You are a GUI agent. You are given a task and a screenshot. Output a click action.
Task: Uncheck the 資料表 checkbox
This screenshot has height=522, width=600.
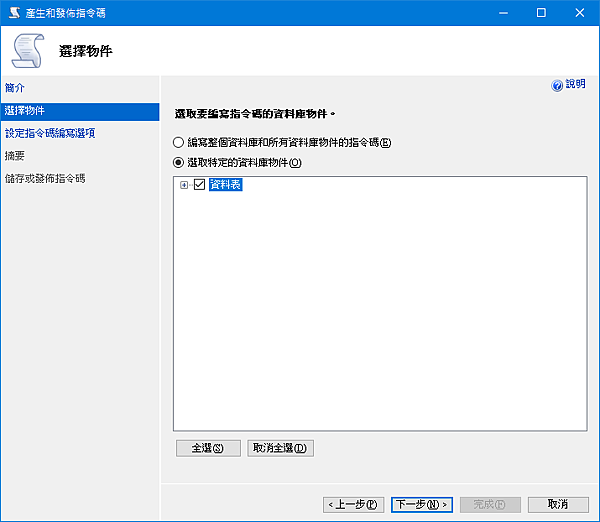click(x=199, y=184)
